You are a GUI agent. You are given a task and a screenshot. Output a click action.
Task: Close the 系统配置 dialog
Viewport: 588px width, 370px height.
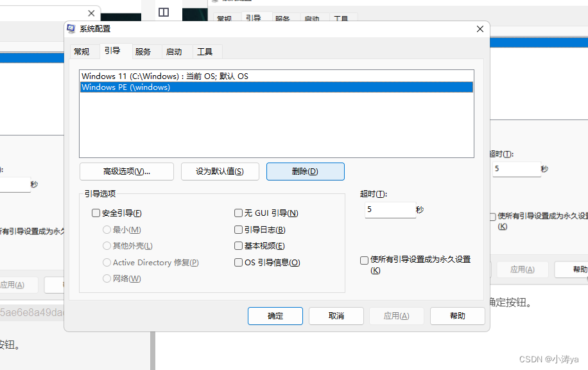click(x=480, y=29)
